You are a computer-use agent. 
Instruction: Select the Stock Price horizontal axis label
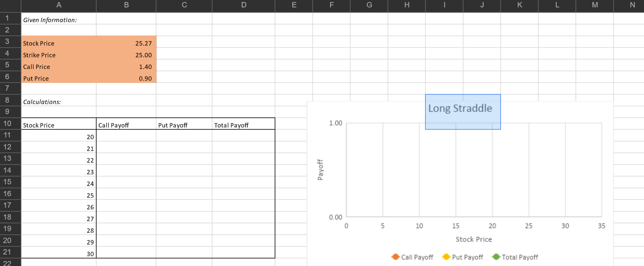pos(474,239)
